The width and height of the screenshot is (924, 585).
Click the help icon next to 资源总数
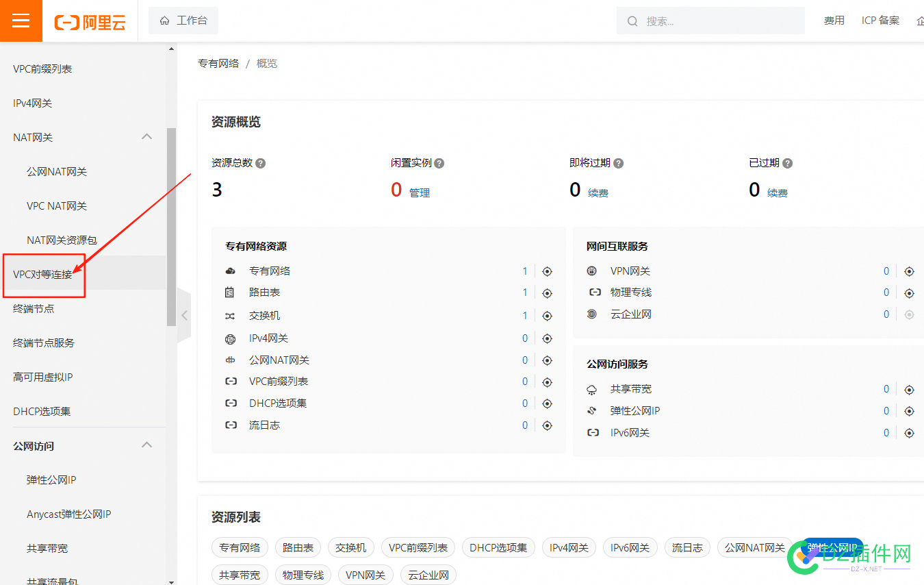pyautogui.click(x=260, y=163)
